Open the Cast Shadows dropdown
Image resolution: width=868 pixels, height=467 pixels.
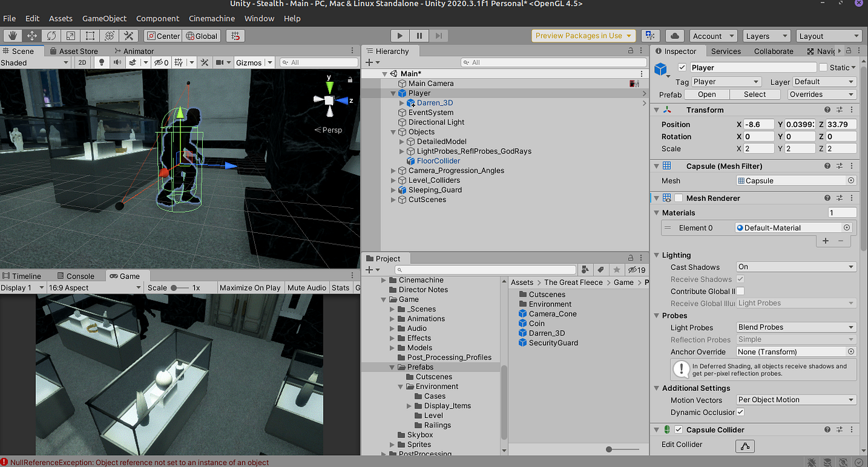[796, 267]
